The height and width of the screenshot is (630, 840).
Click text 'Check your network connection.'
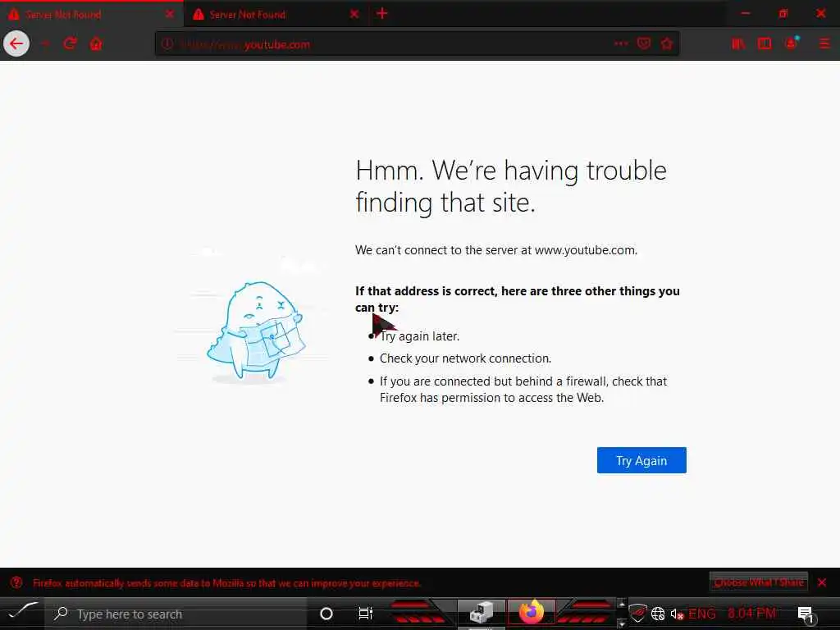(465, 358)
